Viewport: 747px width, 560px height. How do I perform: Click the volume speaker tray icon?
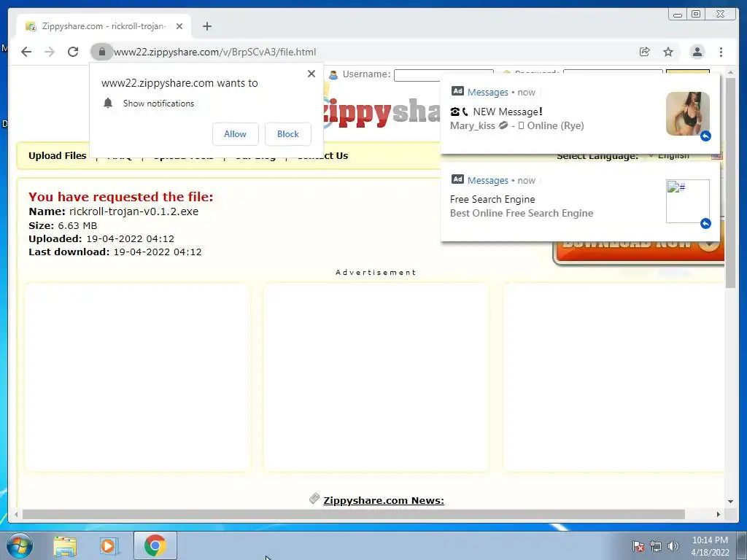click(673, 546)
